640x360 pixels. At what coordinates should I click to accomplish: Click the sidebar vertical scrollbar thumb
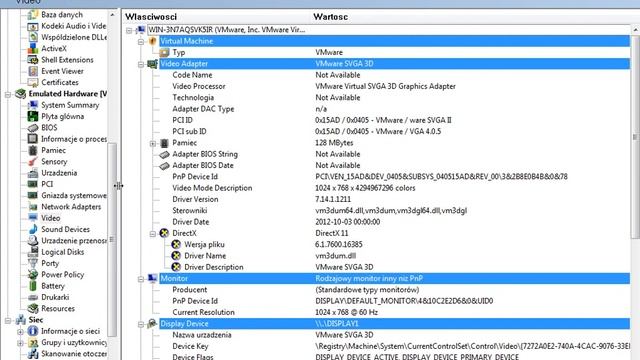pos(112,239)
